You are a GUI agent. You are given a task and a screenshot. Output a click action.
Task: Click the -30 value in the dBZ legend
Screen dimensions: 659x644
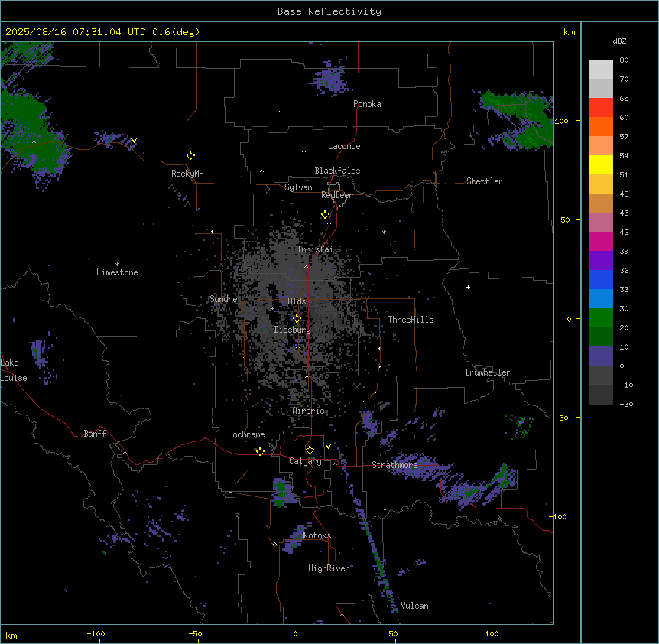pos(626,404)
